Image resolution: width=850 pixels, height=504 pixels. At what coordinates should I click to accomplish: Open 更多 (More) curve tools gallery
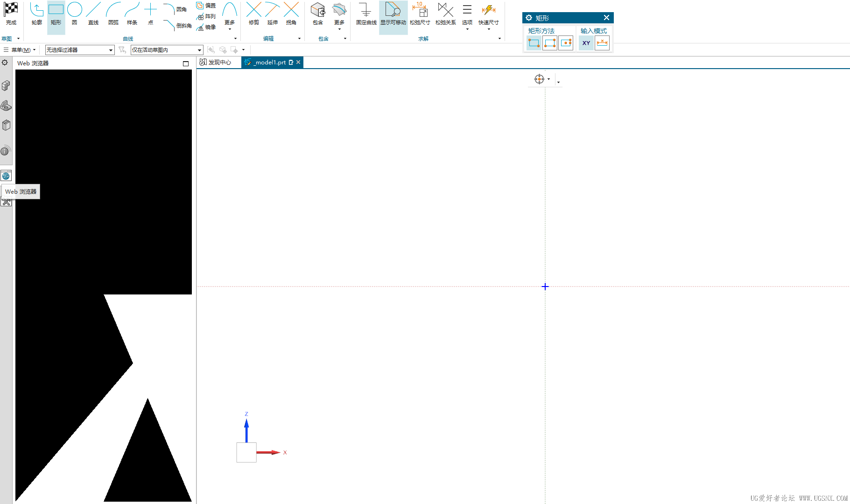pos(230,16)
